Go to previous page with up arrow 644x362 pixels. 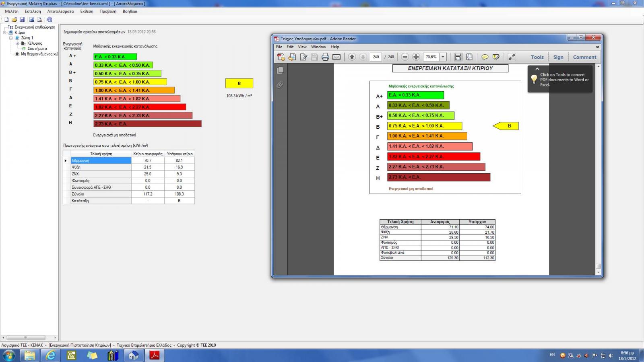pyautogui.click(x=352, y=57)
